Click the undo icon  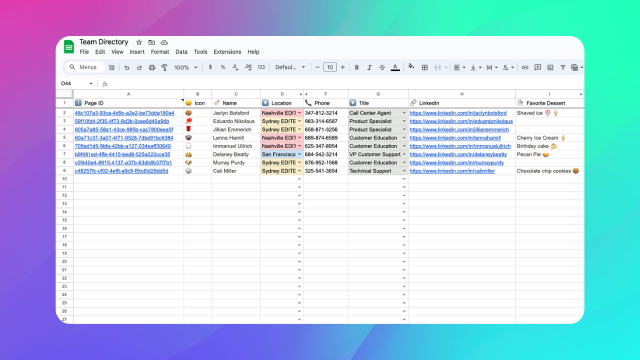127,67
